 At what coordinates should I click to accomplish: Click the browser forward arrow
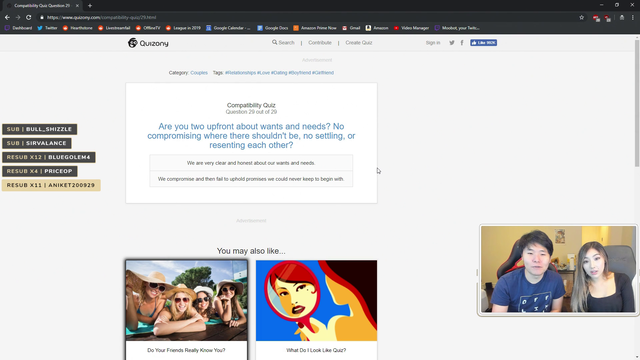18,18
